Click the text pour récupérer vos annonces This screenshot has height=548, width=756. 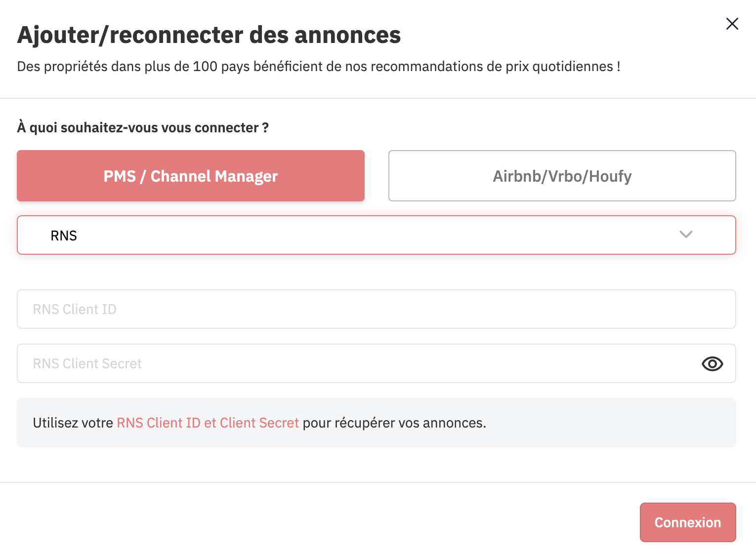(x=394, y=423)
